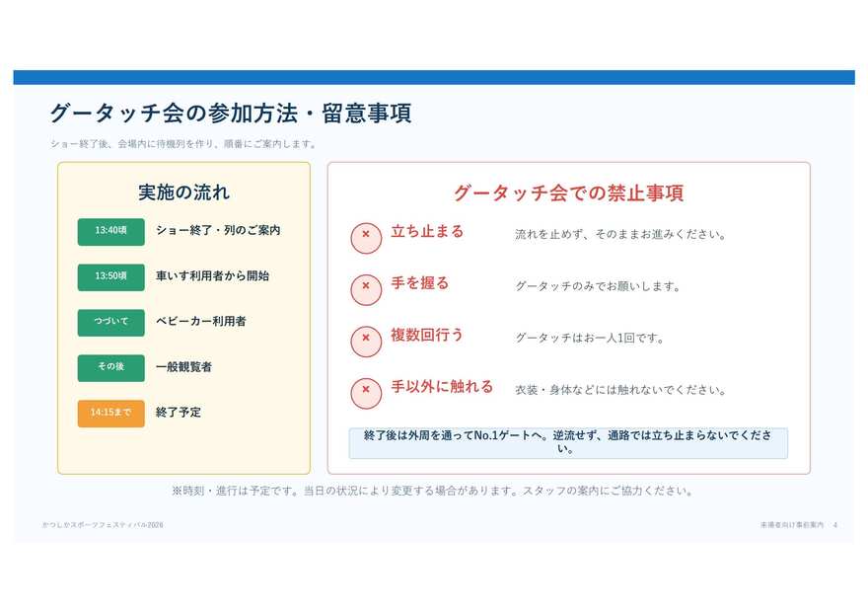
Task: Click the red label 立ち止まる
Action: [x=427, y=231]
